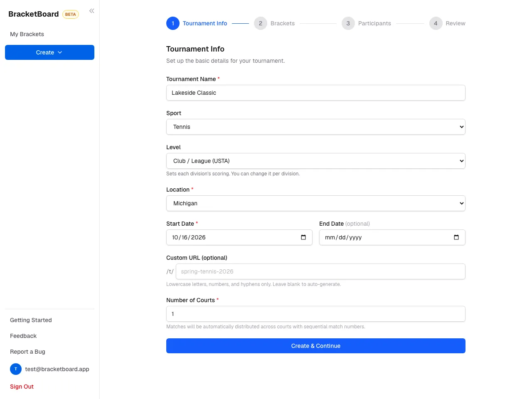Open the Sport dropdown showing Tennis
Screen dimensions: 532x399
point(316,127)
